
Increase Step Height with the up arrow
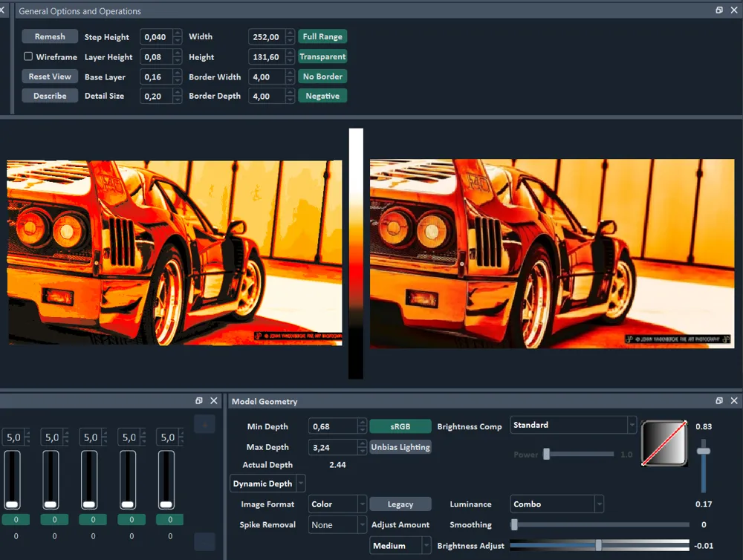click(177, 33)
